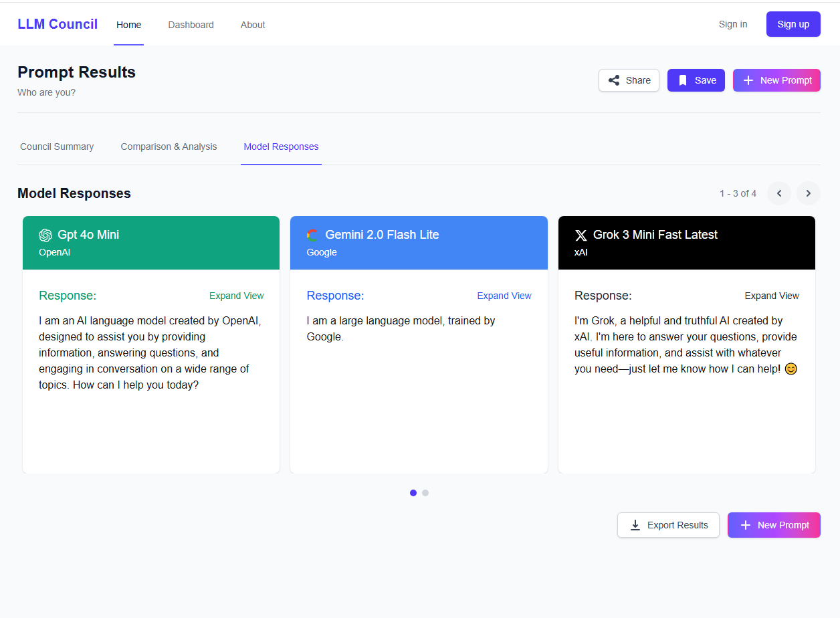Screen dimensions: 840x618
Task: Click the Prompt Results heading
Action: [76, 72]
